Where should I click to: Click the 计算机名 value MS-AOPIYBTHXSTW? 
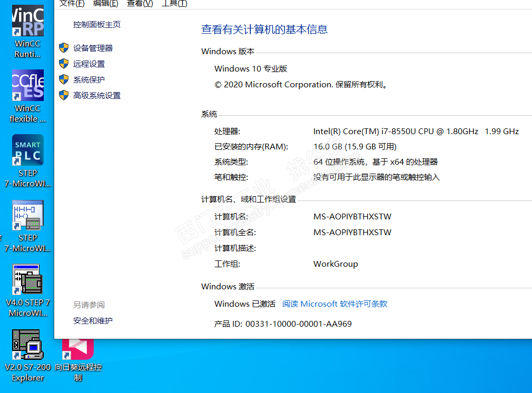coord(352,216)
